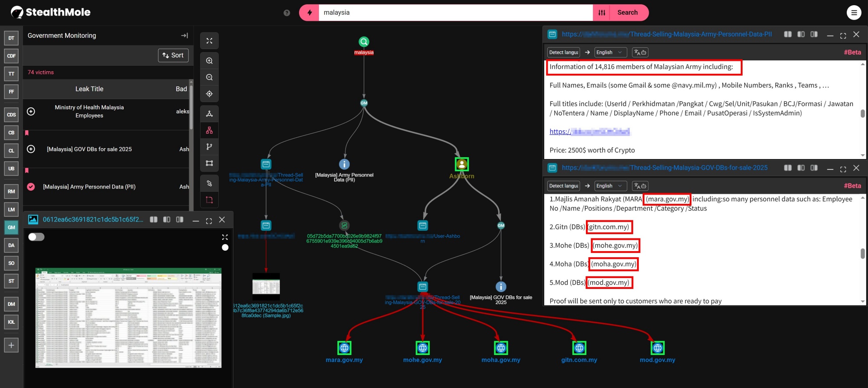Viewport: 868px width, 388px height.
Task: Toggle the image viewer switch
Action: coord(36,237)
